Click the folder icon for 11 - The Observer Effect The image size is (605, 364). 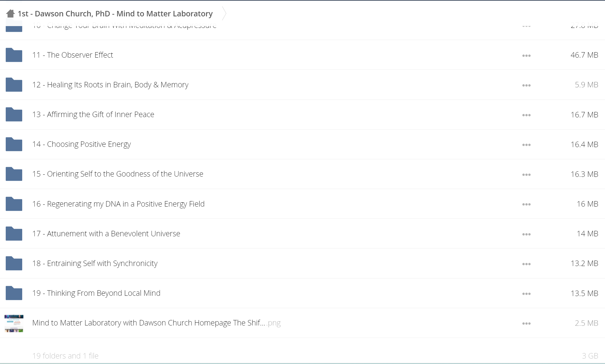(14, 55)
